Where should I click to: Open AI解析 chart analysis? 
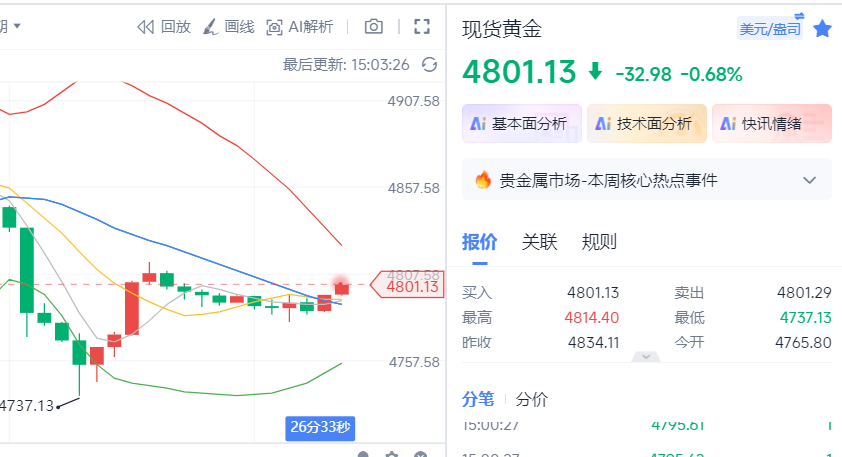pyautogui.click(x=300, y=27)
